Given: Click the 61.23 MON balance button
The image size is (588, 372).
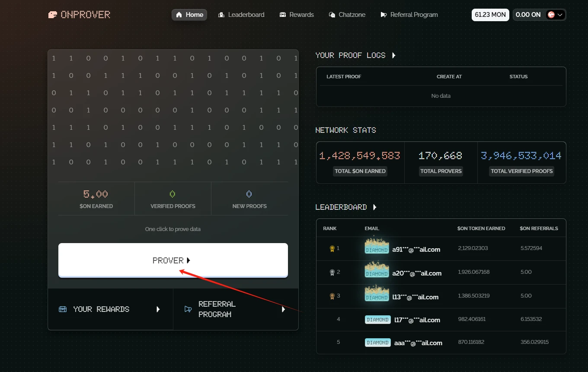Looking at the screenshot, I should [490, 15].
